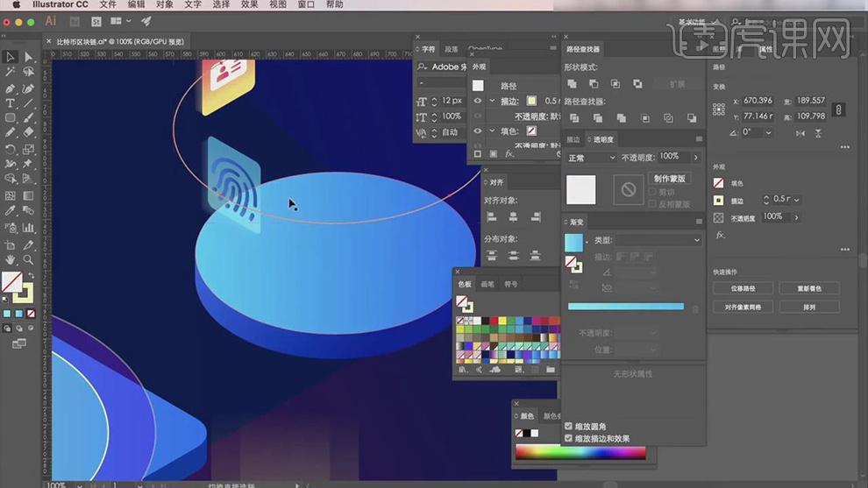Select the Direct Selection tool
This screenshot has height=488, width=868.
pyautogui.click(x=28, y=57)
